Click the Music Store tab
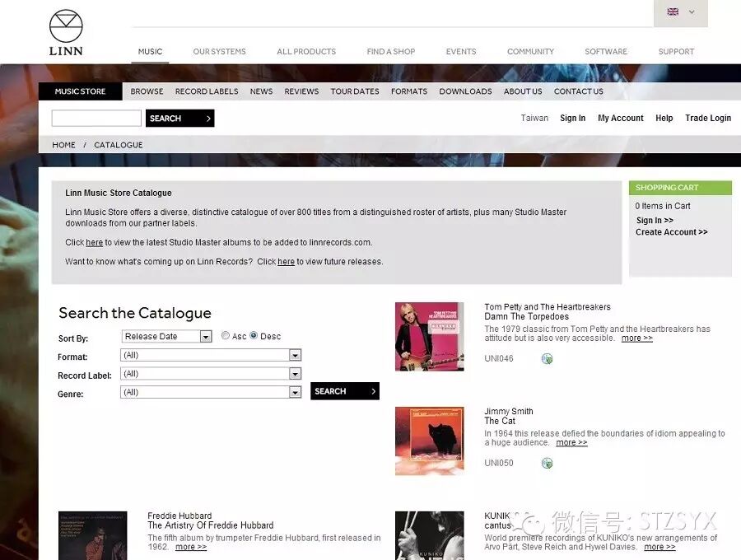The height and width of the screenshot is (560, 741). pyautogui.click(x=81, y=91)
